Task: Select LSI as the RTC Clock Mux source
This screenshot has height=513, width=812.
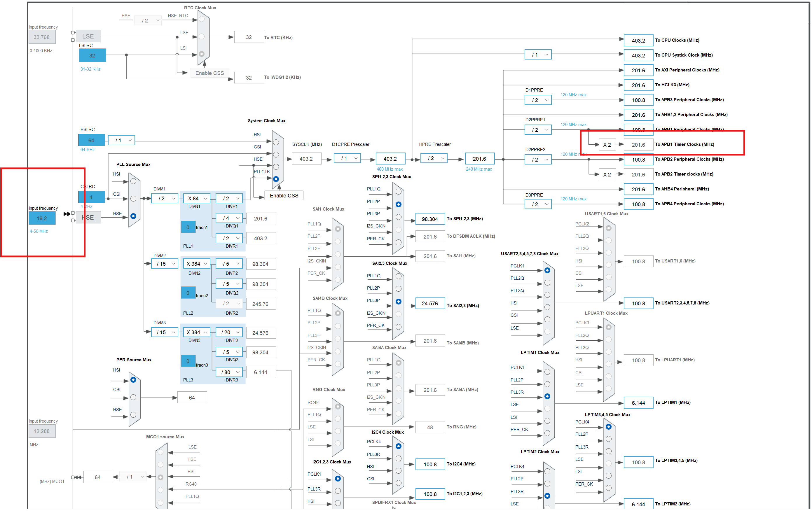Action: click(202, 53)
